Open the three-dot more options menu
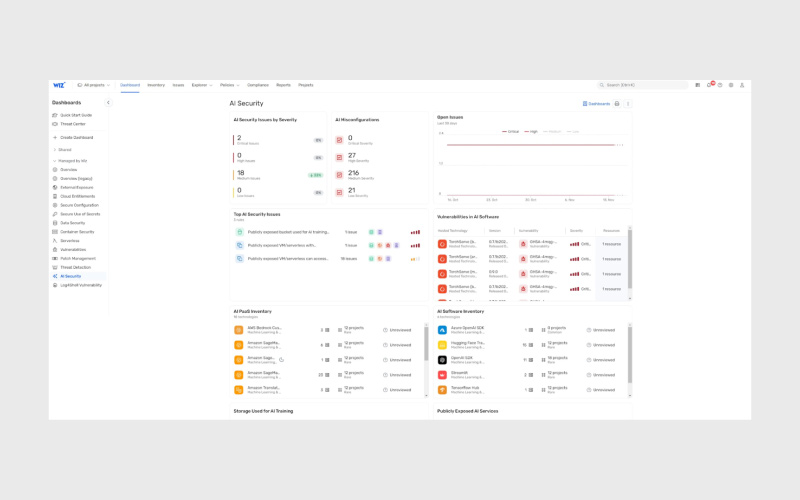Viewport: 800px width, 500px height. click(x=628, y=103)
